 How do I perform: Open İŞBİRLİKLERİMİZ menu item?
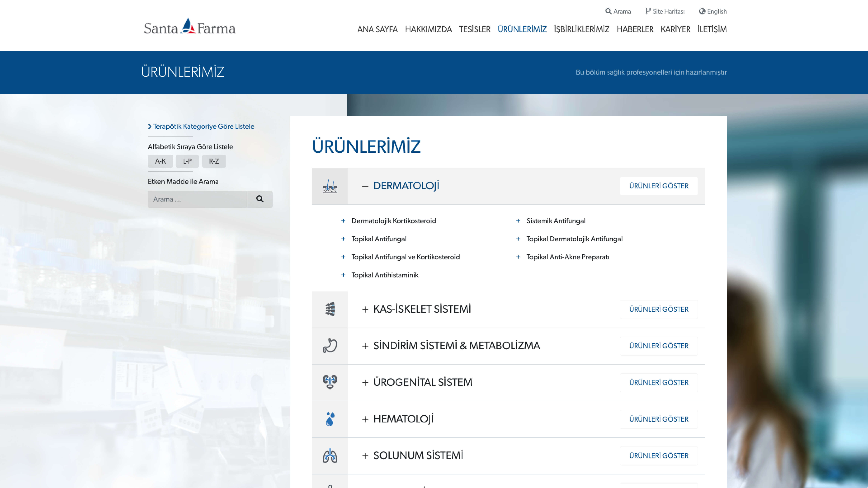[x=582, y=29]
